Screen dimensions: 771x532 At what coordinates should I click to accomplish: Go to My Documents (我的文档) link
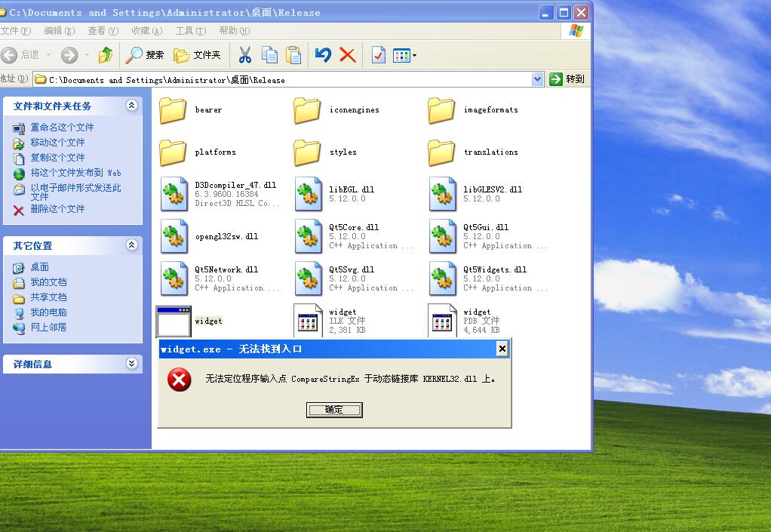click(49, 282)
